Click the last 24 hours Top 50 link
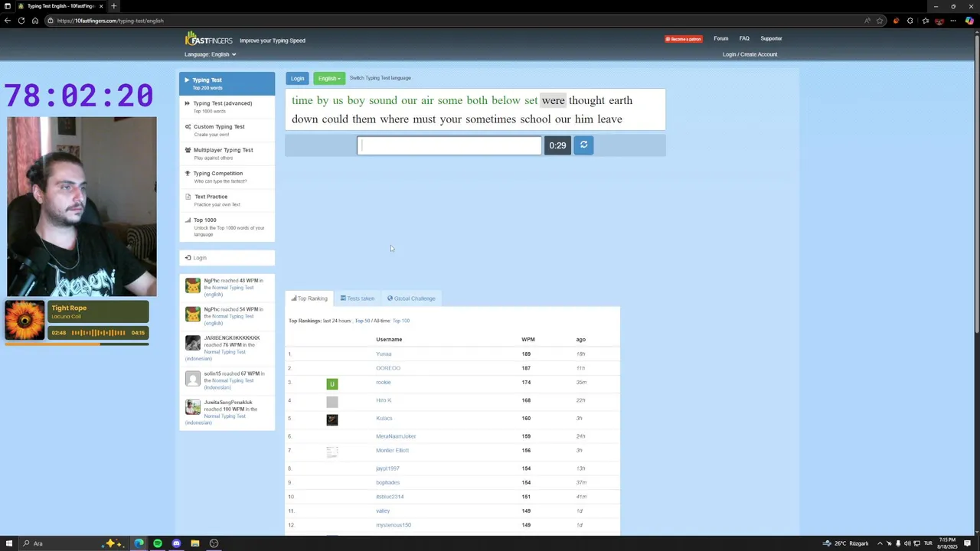 tap(362, 321)
